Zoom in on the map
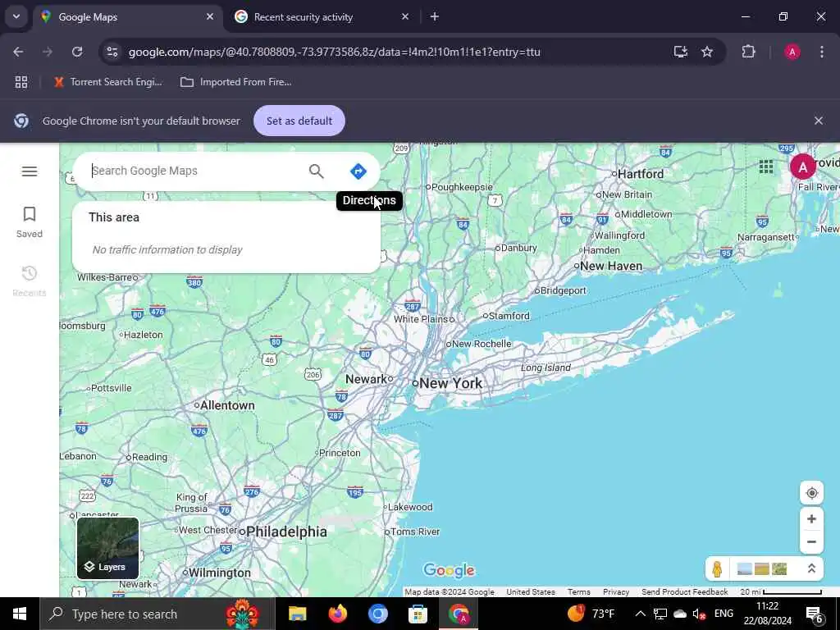The height and width of the screenshot is (630, 840). (x=811, y=518)
